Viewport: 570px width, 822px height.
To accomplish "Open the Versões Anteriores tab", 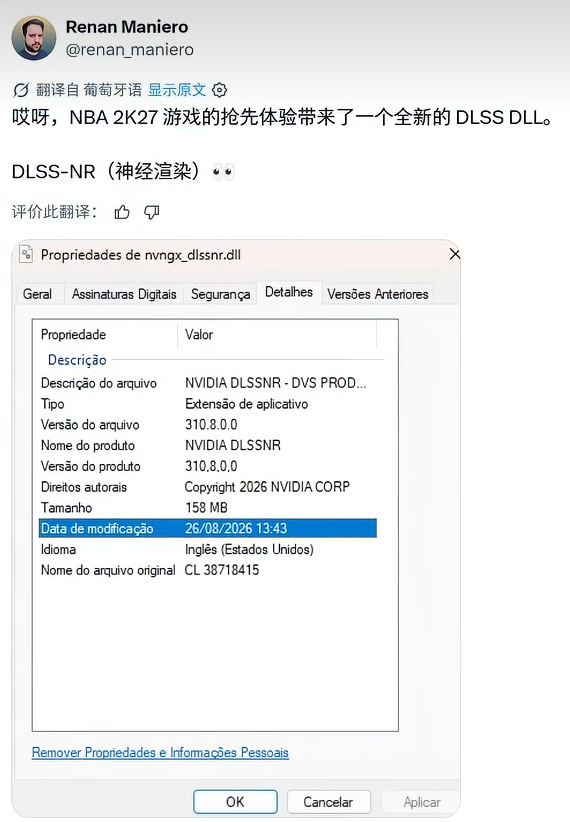I will (378, 294).
